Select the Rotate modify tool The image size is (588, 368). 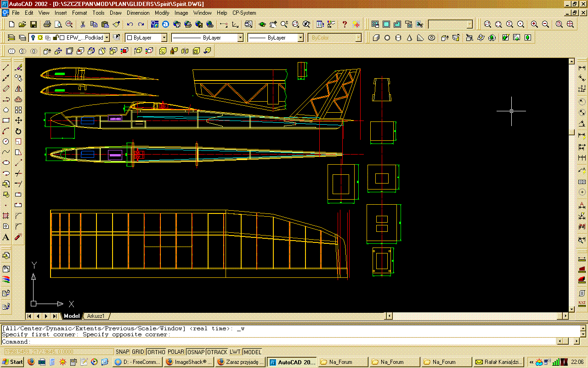18,131
